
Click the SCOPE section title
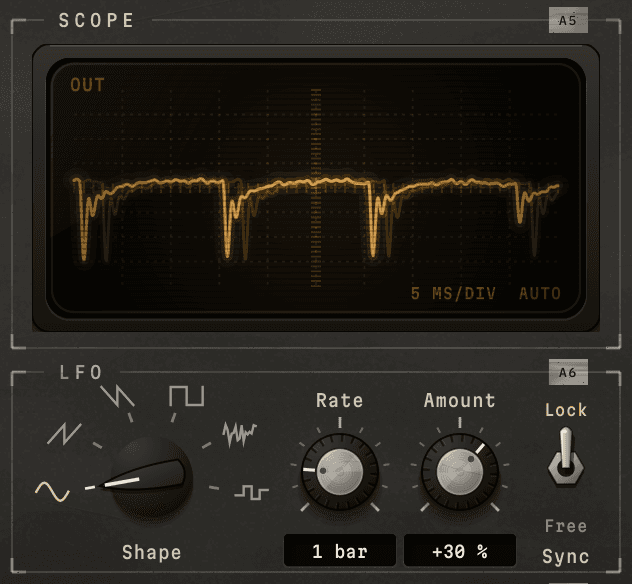pyautogui.click(x=96, y=20)
